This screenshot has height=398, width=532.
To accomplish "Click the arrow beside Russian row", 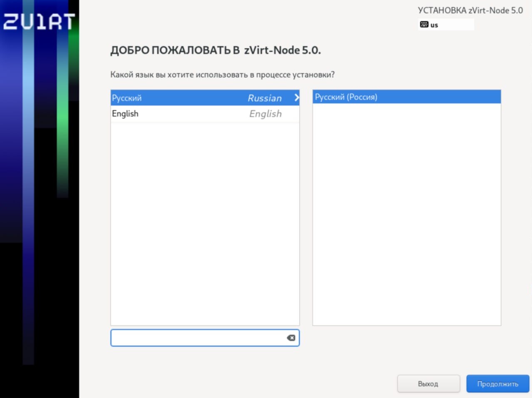I will (x=296, y=98).
